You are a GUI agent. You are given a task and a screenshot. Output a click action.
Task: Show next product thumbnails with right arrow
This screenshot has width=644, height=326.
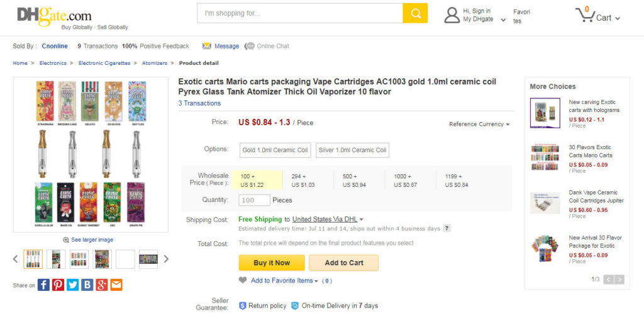[x=166, y=259]
